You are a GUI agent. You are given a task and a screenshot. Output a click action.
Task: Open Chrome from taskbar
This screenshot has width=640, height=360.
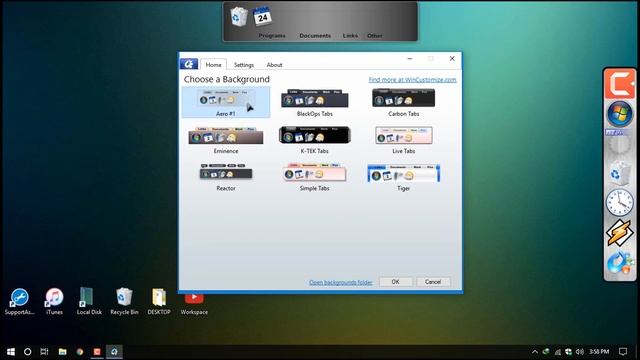80,351
